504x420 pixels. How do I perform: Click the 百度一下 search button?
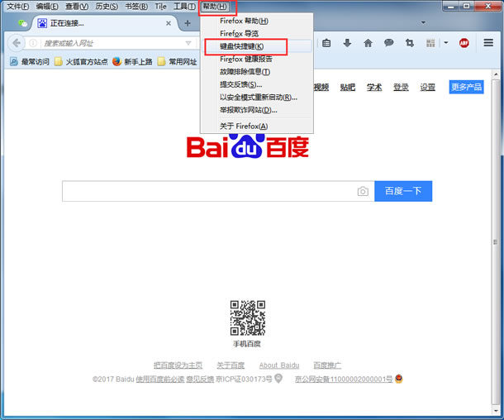click(x=403, y=191)
